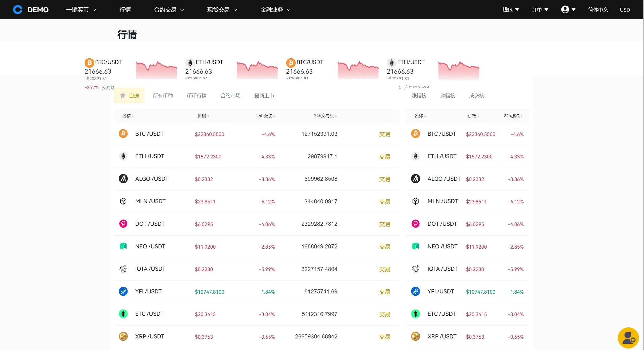Click the blue DEMO logo icon
The width and height of the screenshot is (644, 350).
pos(18,10)
